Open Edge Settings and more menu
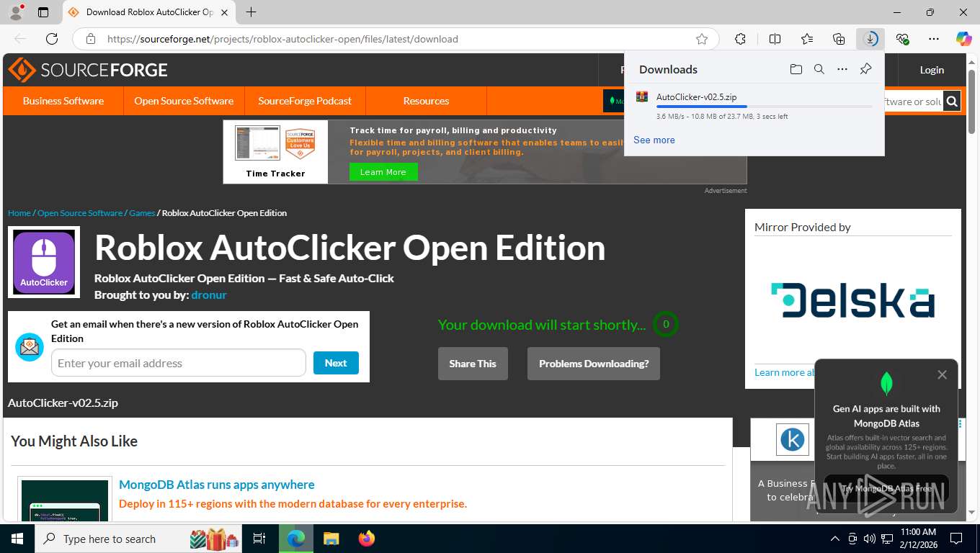This screenshot has height=553, width=980. click(x=934, y=39)
